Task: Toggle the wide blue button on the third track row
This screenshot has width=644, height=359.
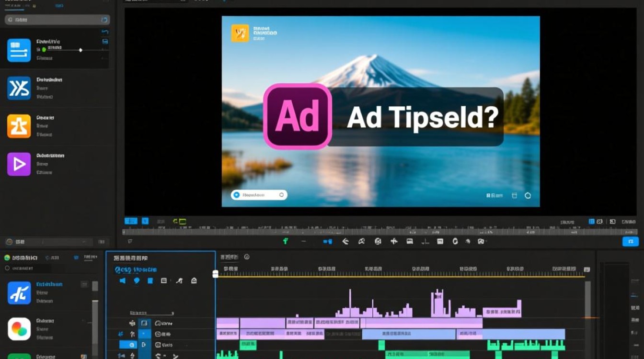Action: 128,345
